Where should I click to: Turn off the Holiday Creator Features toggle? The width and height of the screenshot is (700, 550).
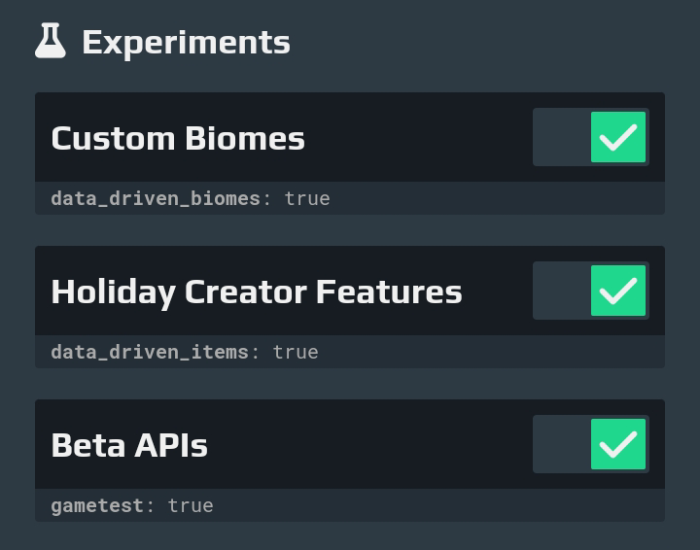(591, 291)
